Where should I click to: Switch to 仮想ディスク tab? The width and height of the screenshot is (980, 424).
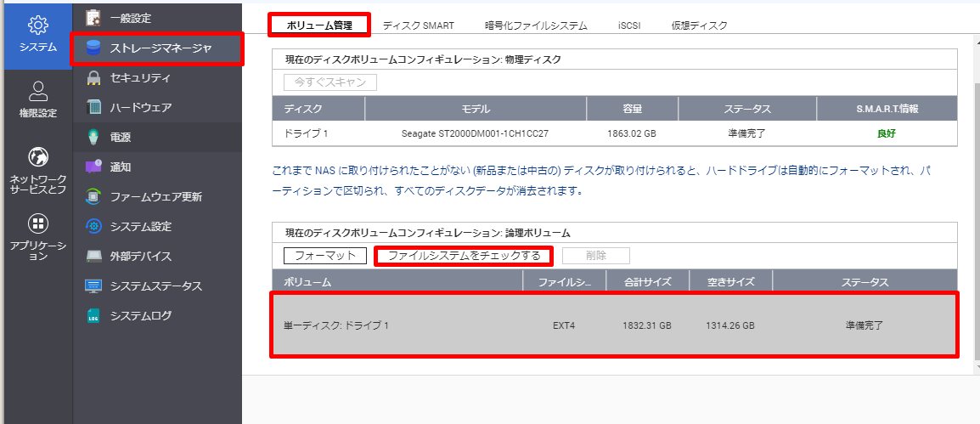(x=700, y=25)
